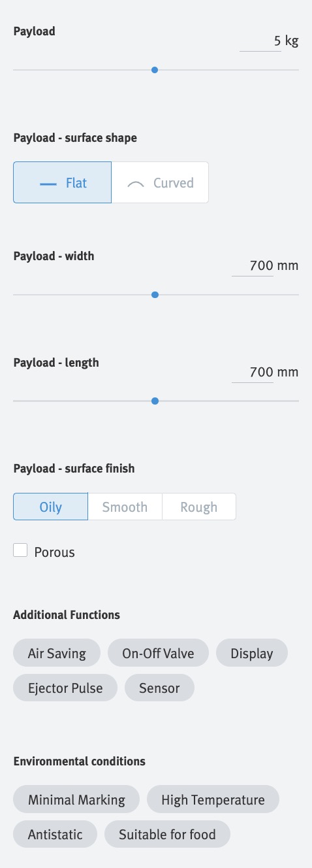Screen dimensions: 312x868
Task: Toggle the Sensor function chip
Action: tap(159, 688)
